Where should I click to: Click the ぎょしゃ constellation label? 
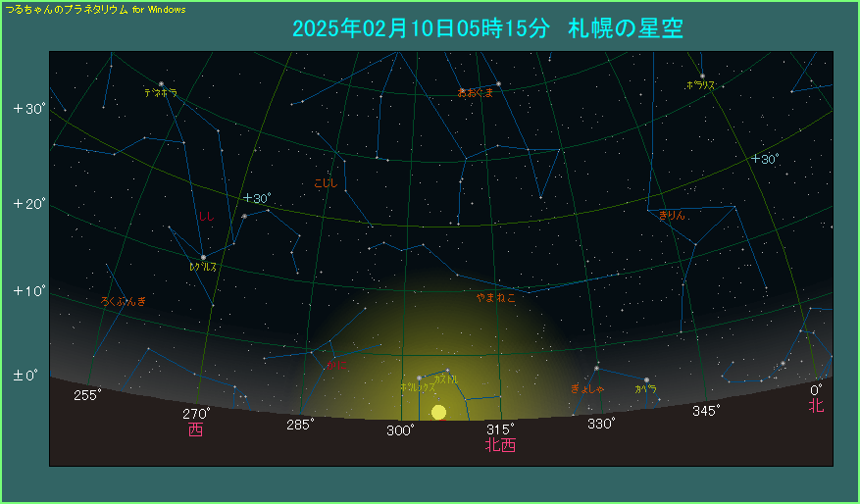587,389
